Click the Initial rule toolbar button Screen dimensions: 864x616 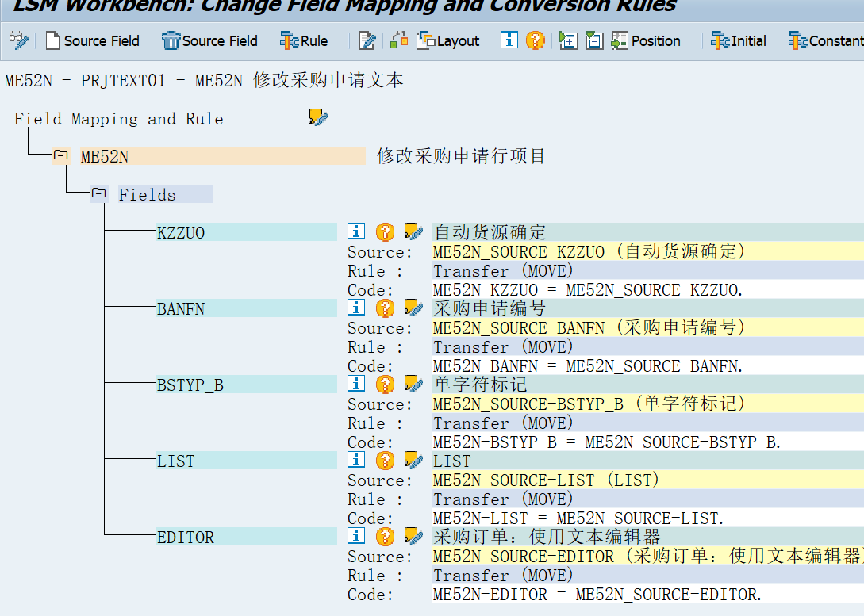pyautogui.click(x=739, y=40)
